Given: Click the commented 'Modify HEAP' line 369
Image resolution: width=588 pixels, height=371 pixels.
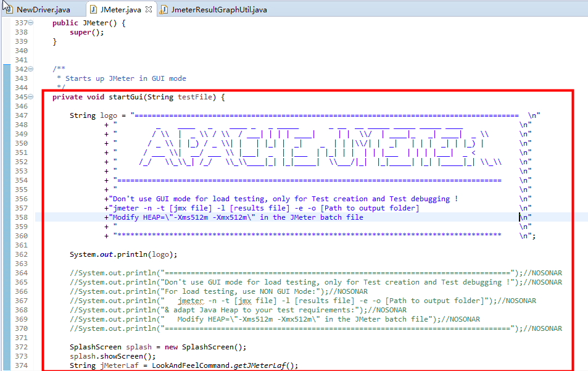Looking at the screenshot, I should click(x=275, y=319).
